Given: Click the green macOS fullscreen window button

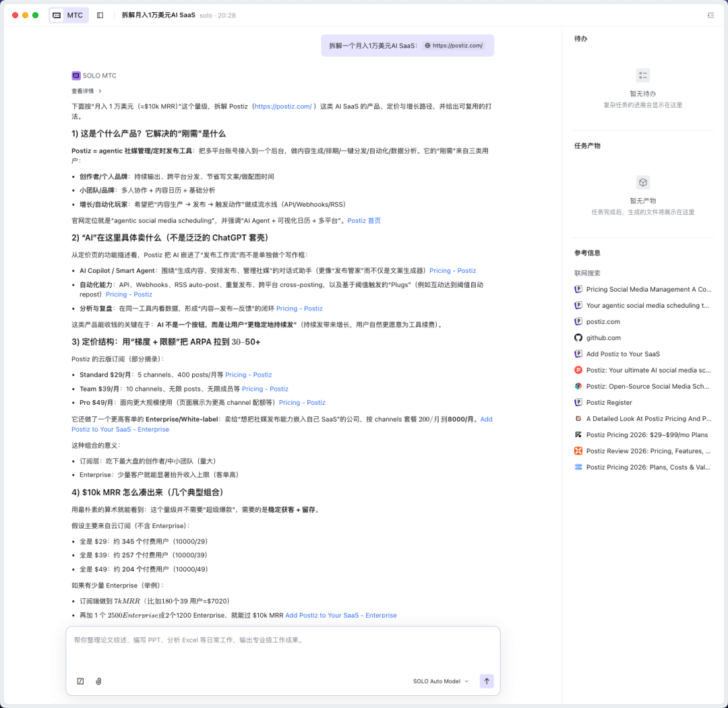Looking at the screenshot, I should coord(35,15).
